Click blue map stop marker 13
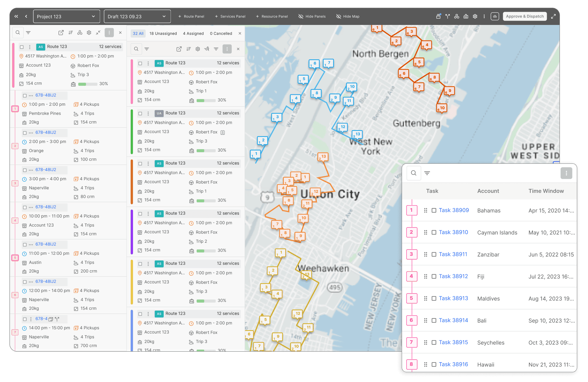The height and width of the screenshot is (382, 588). (x=358, y=134)
